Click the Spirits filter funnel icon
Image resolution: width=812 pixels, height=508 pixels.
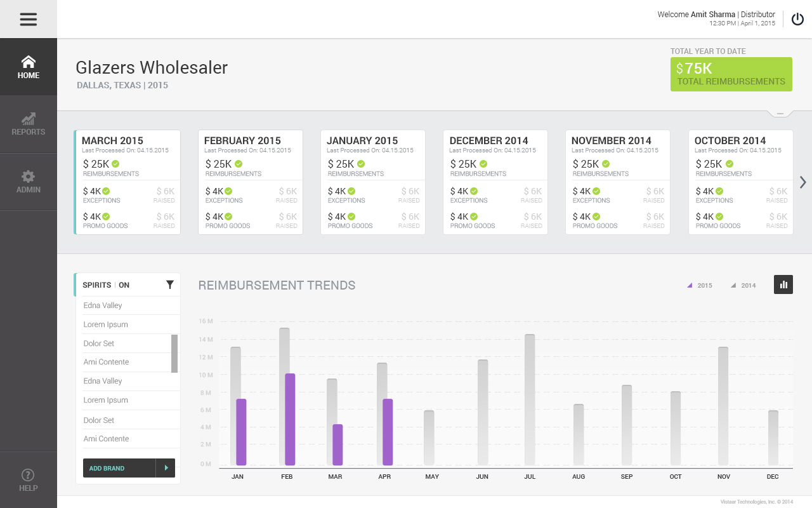pyautogui.click(x=170, y=285)
